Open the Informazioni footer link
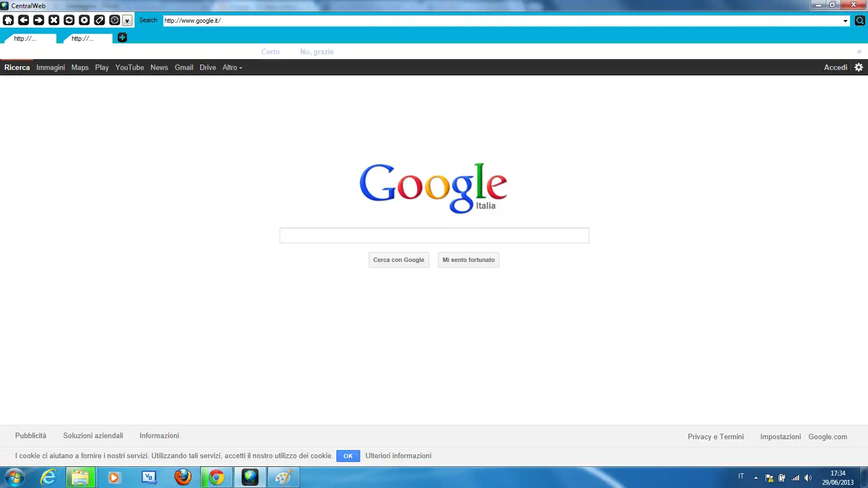Screen dimensions: 868x488 coord(159,435)
